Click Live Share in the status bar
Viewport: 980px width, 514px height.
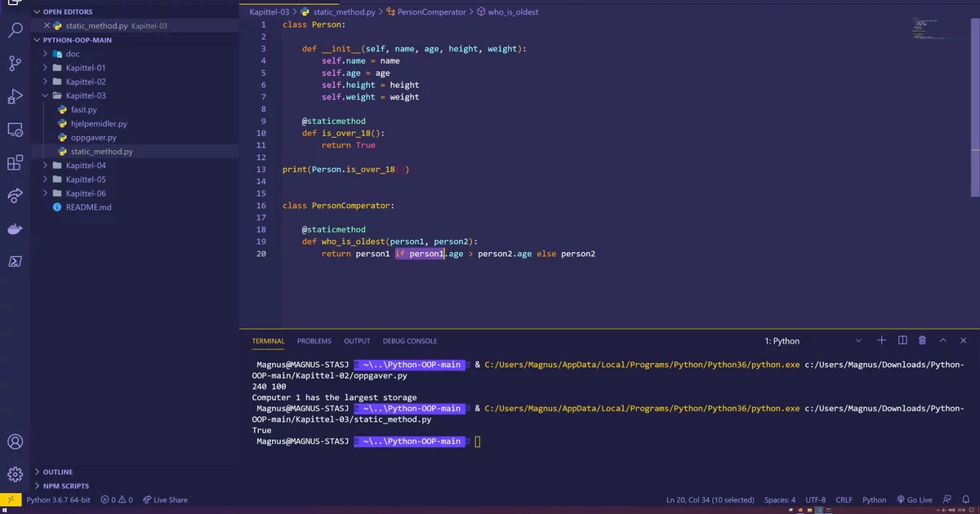coord(165,499)
